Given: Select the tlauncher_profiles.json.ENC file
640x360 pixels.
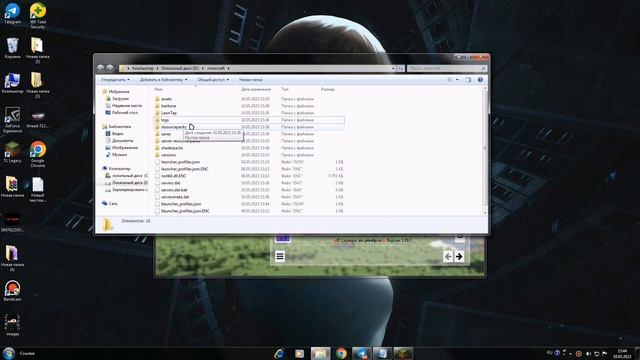Looking at the screenshot, I should pyautogui.click(x=185, y=211).
